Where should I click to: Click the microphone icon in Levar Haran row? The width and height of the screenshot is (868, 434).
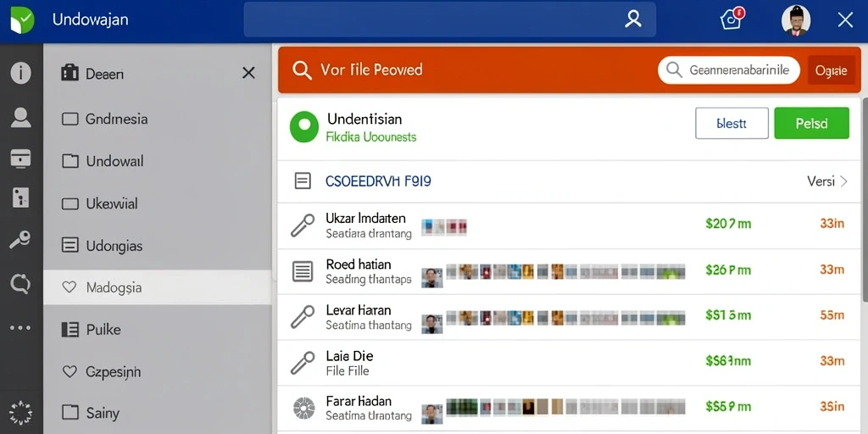(303, 317)
